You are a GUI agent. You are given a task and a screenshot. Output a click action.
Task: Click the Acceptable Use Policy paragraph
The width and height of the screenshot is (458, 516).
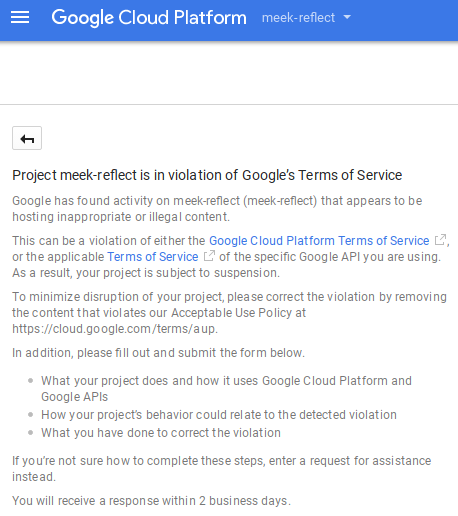229,313
